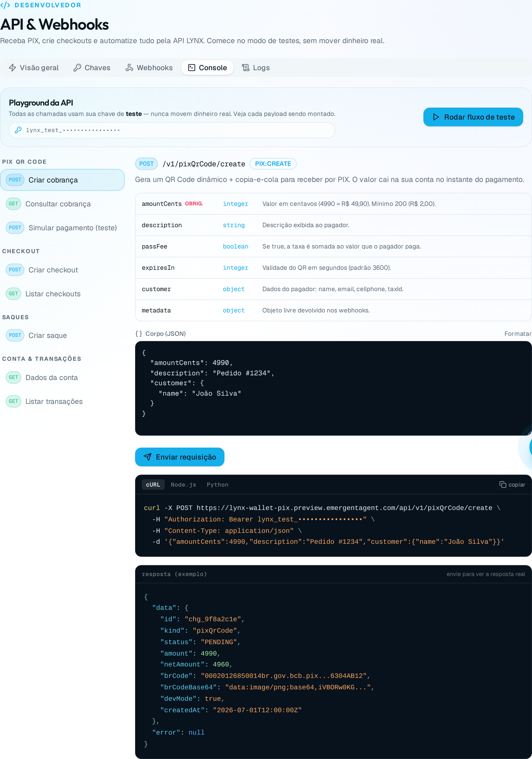532x759 pixels.
Task: Select the Criar cobrança endpoint
Action: [x=62, y=180]
